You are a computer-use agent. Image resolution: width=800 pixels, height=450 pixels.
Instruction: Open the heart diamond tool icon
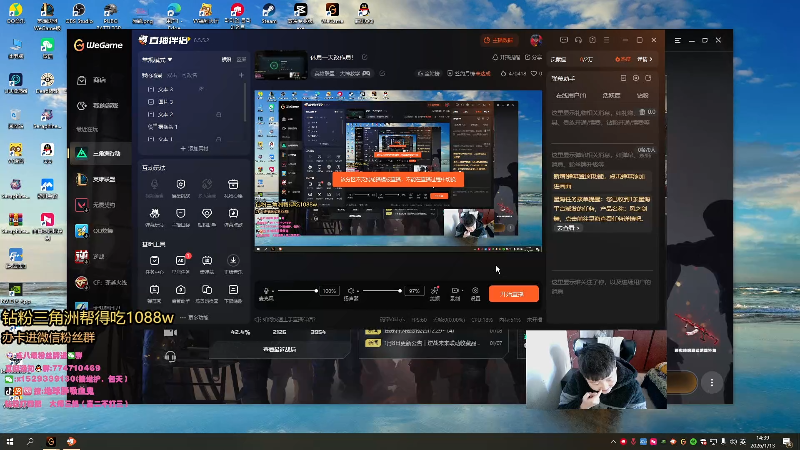pos(207,213)
